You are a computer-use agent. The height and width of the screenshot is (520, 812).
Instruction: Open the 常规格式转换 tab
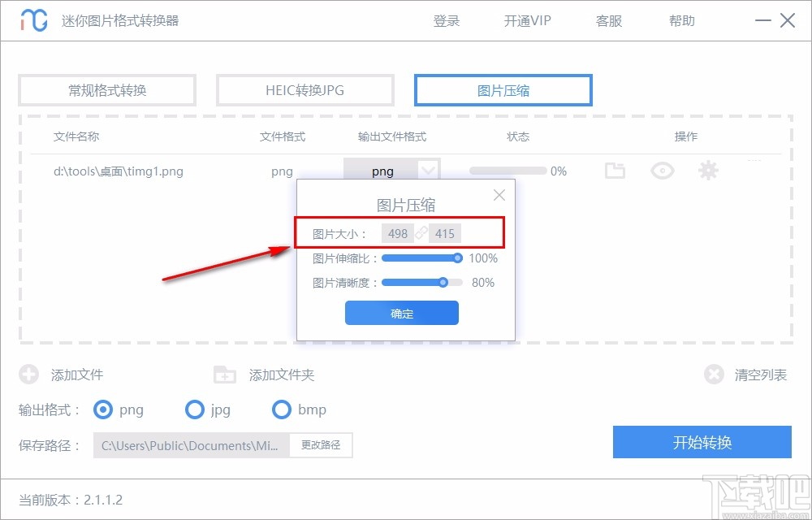[106, 90]
